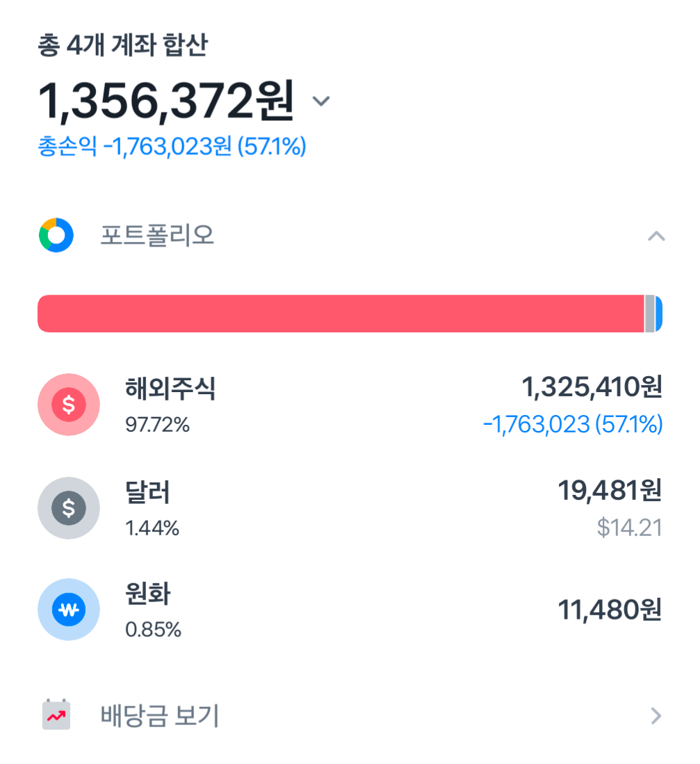Viewport: 700px width, 764px height.
Task: Click the gray segment of allocation bar
Action: click(650, 314)
